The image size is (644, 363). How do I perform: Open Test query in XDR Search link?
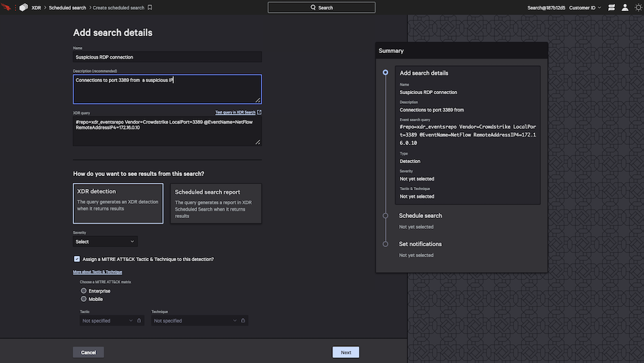coord(235,112)
